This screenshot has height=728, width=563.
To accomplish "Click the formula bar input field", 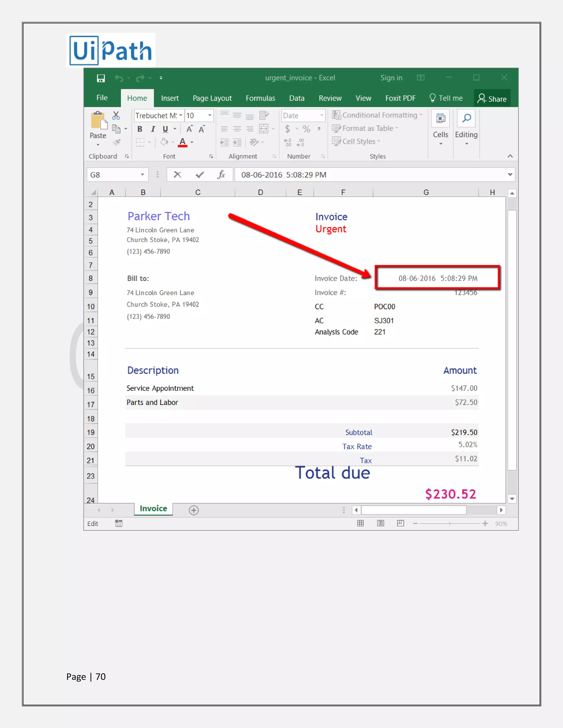I will point(367,175).
